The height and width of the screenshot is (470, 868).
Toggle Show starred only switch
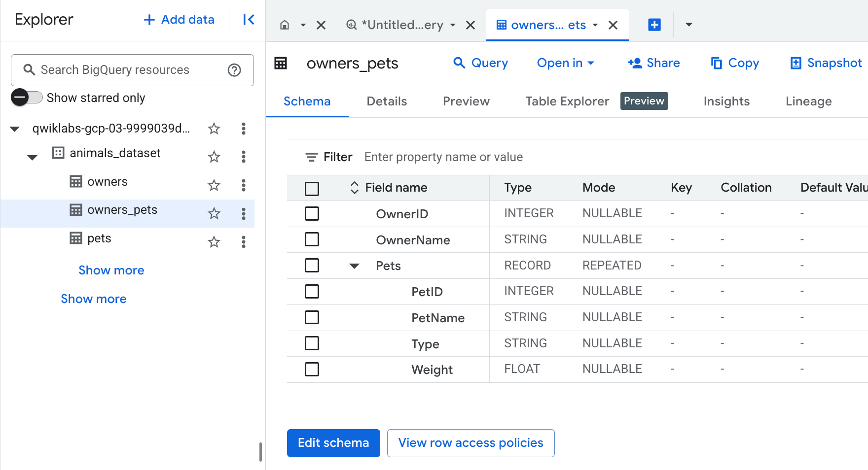tap(27, 98)
